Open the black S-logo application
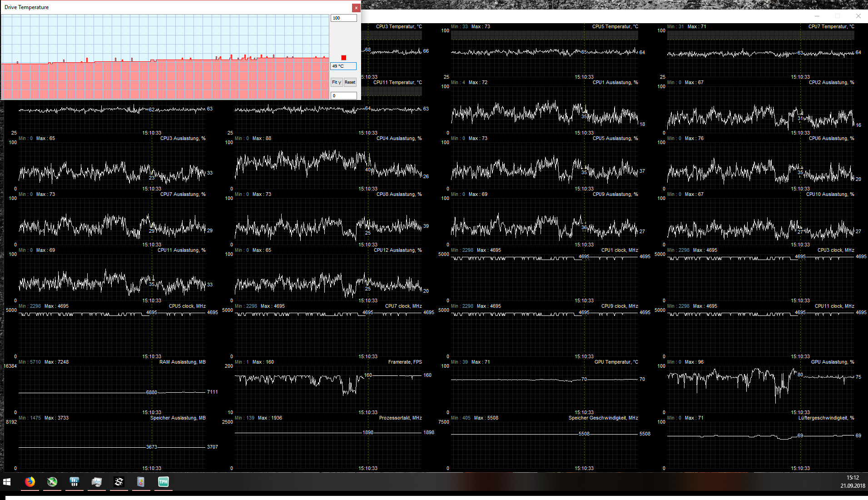The image size is (868, 500). [119, 482]
